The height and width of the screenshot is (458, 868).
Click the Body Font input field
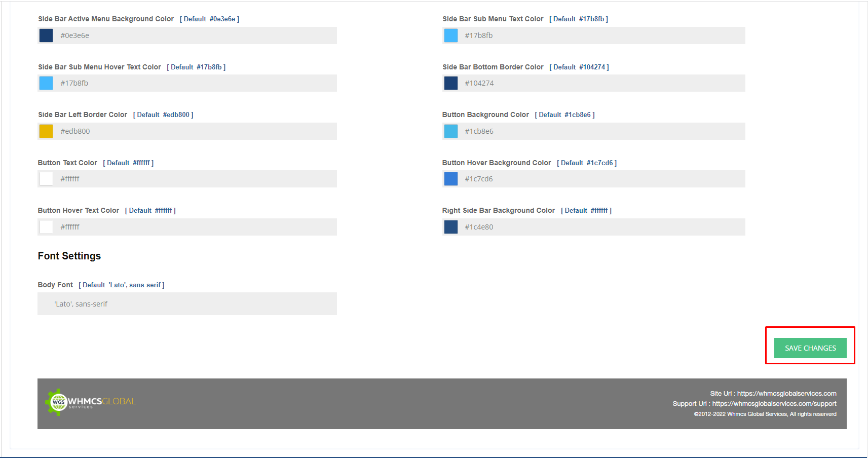187,304
